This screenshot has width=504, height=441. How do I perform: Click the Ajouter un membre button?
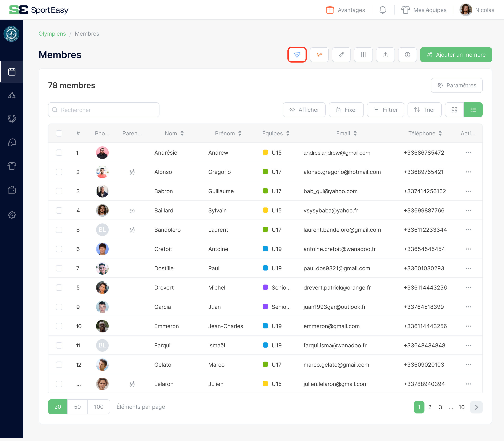456,55
